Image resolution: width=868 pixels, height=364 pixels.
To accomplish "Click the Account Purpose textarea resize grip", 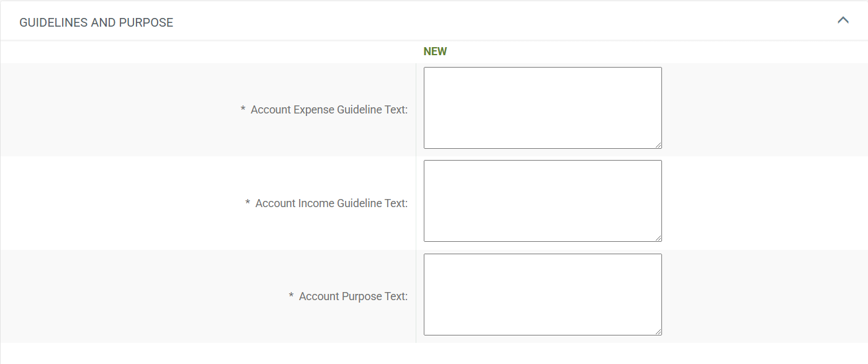I will click(x=658, y=332).
